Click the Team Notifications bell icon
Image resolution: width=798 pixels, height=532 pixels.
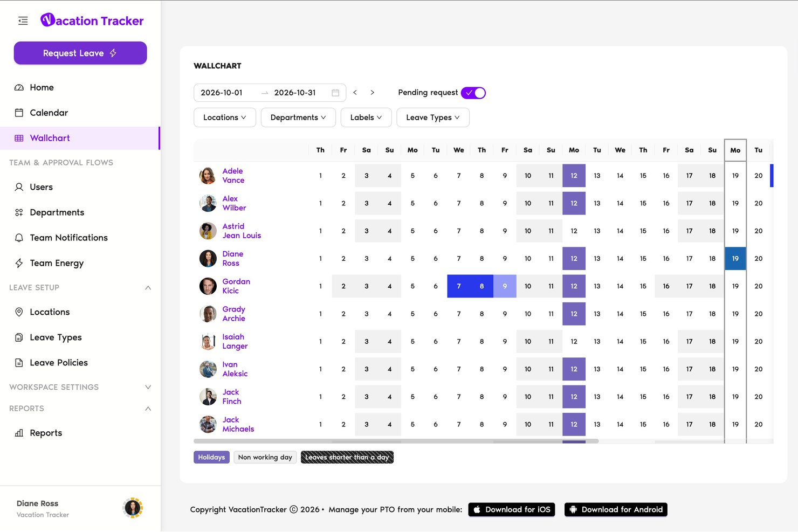click(x=19, y=238)
